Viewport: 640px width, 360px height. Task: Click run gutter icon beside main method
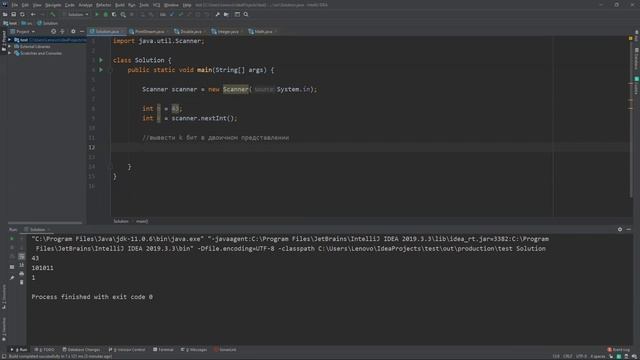[x=101, y=70]
